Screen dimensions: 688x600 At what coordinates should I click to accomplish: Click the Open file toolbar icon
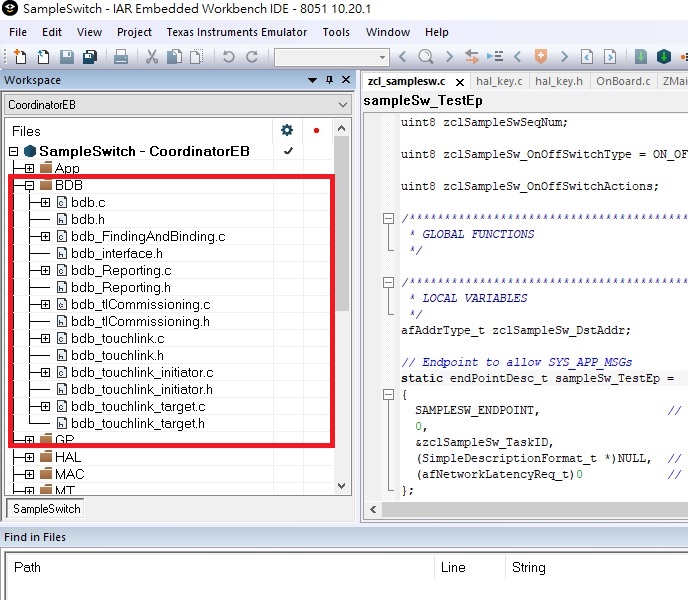point(43,57)
